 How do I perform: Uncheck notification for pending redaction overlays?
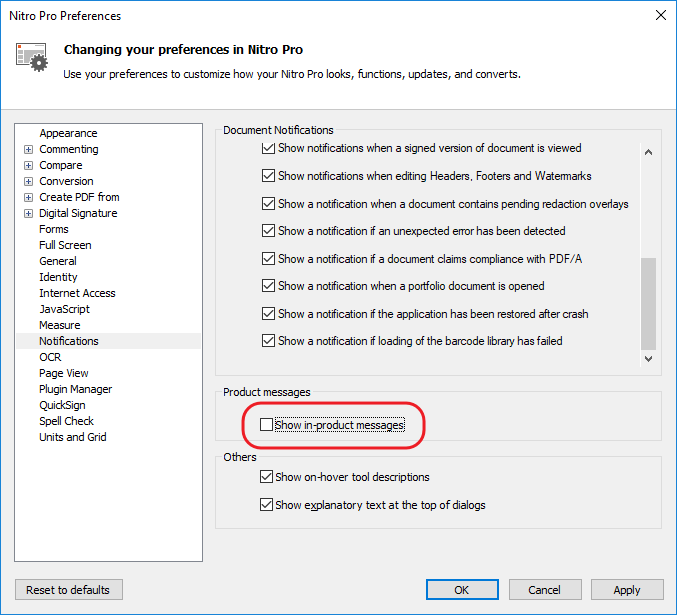pyautogui.click(x=269, y=203)
